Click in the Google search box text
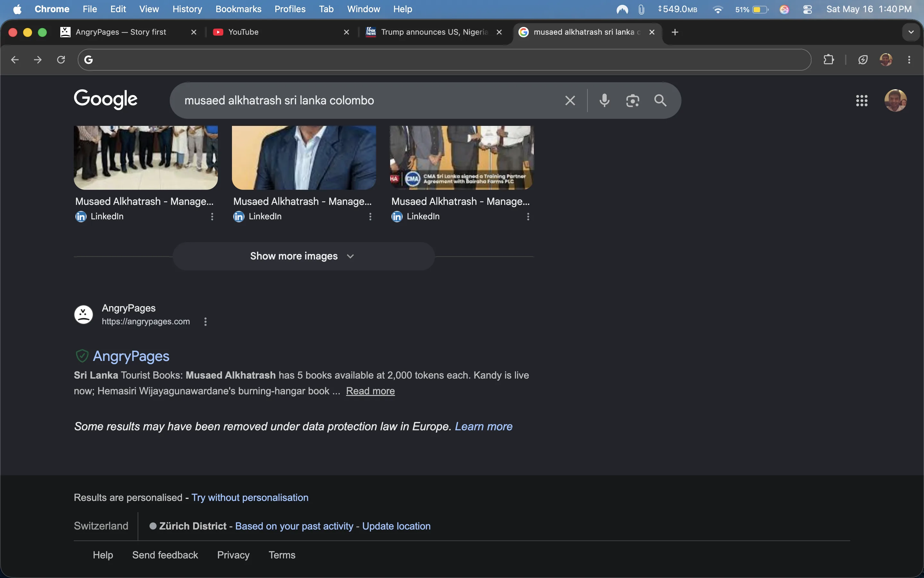Image resolution: width=924 pixels, height=578 pixels. [279, 101]
